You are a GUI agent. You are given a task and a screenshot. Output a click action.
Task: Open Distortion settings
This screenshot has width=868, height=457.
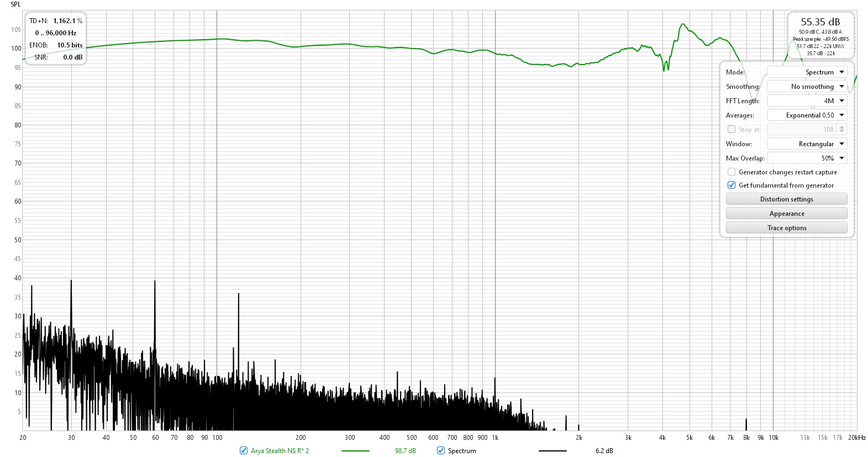(786, 199)
